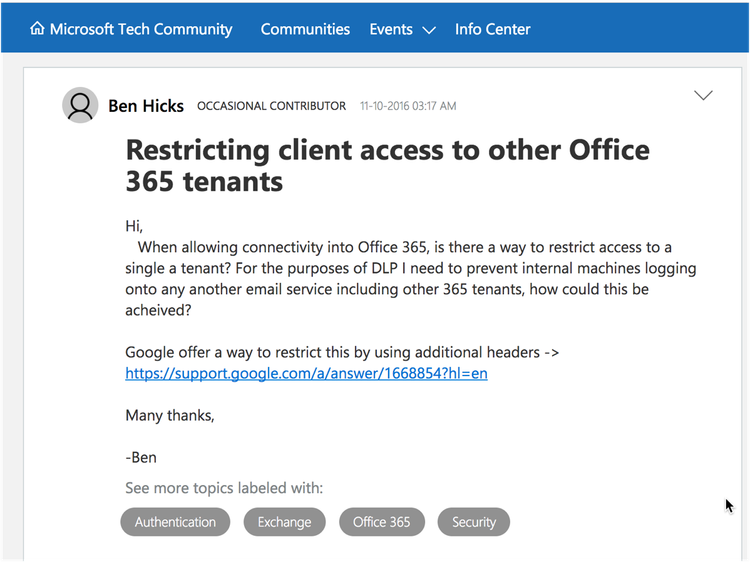This screenshot has width=750, height=562.
Task: Open the Microsoft Tech Community homepage link
Action: (x=141, y=29)
